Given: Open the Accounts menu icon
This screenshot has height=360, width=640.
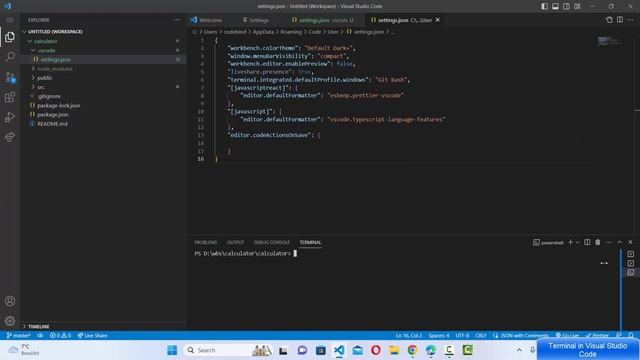Looking at the screenshot, I should (x=10, y=301).
